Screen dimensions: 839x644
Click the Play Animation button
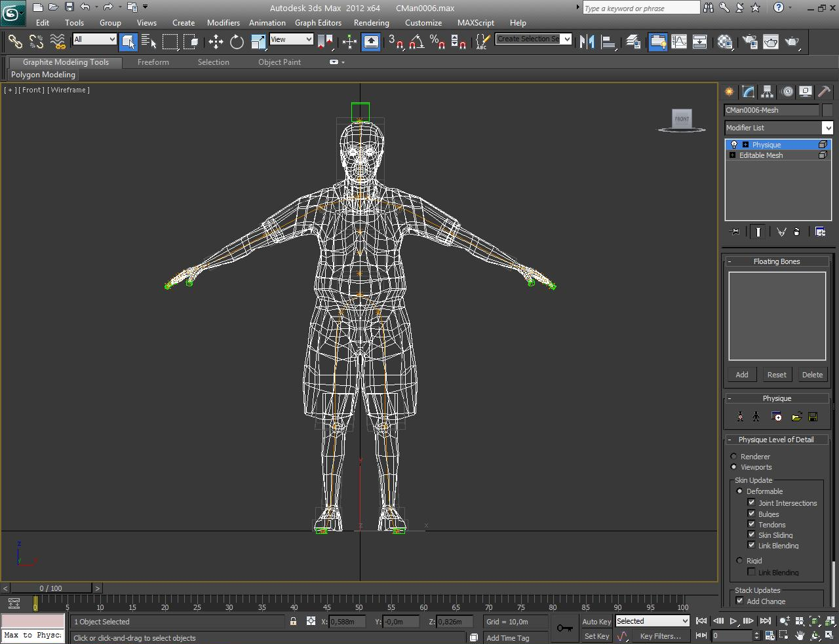733,621
